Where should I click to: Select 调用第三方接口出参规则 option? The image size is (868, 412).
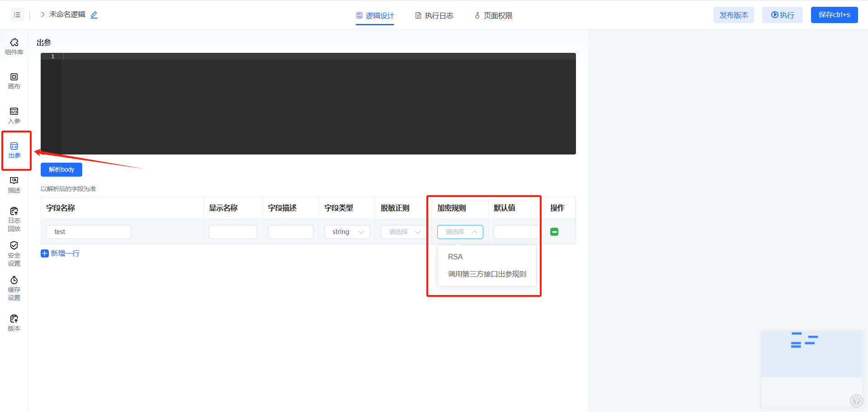click(x=487, y=274)
